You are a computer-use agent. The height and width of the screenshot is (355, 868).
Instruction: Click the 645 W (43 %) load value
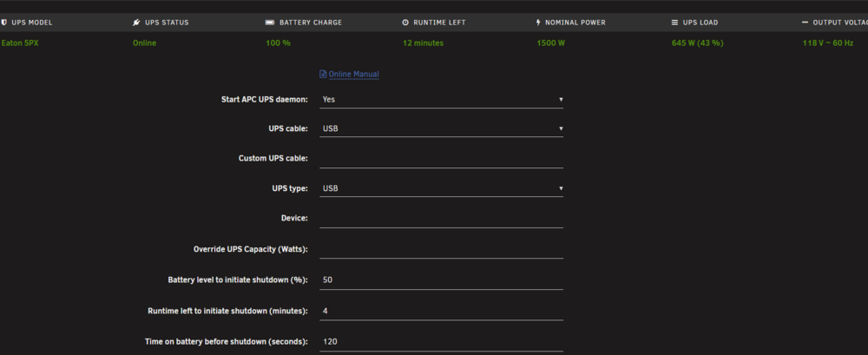pos(698,43)
